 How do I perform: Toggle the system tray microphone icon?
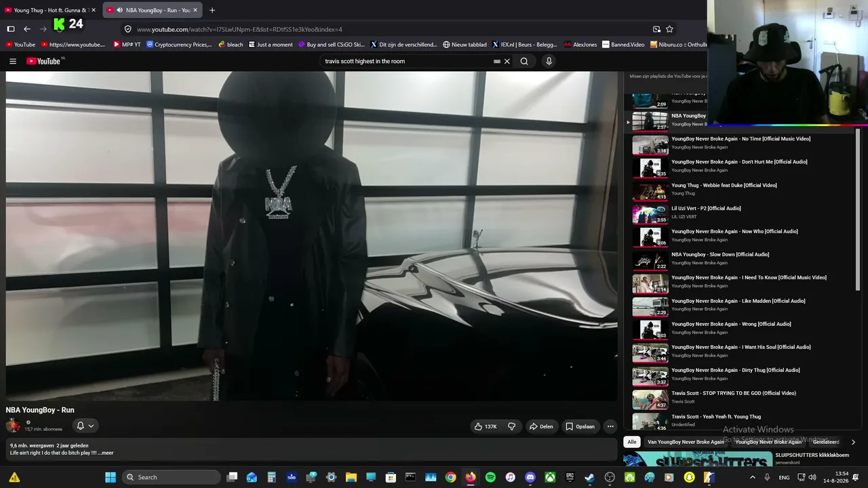[x=767, y=477]
